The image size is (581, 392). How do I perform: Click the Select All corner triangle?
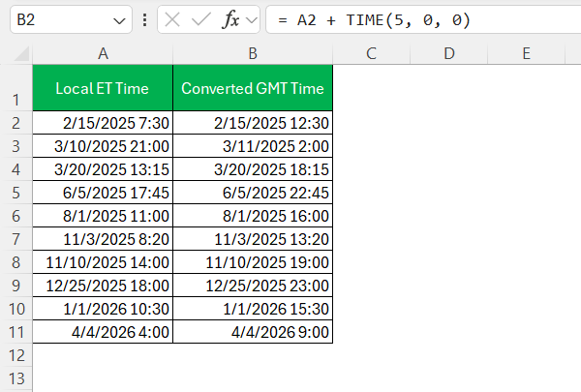click(22, 54)
